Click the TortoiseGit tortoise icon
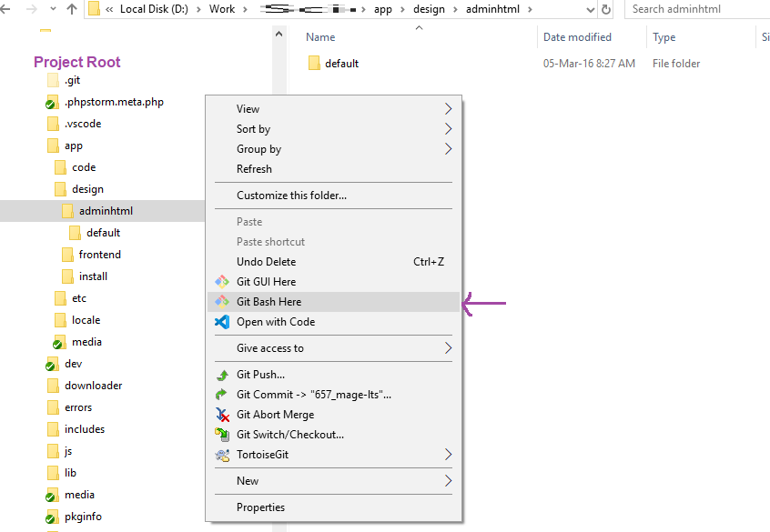This screenshot has height=532, width=770. click(x=221, y=455)
